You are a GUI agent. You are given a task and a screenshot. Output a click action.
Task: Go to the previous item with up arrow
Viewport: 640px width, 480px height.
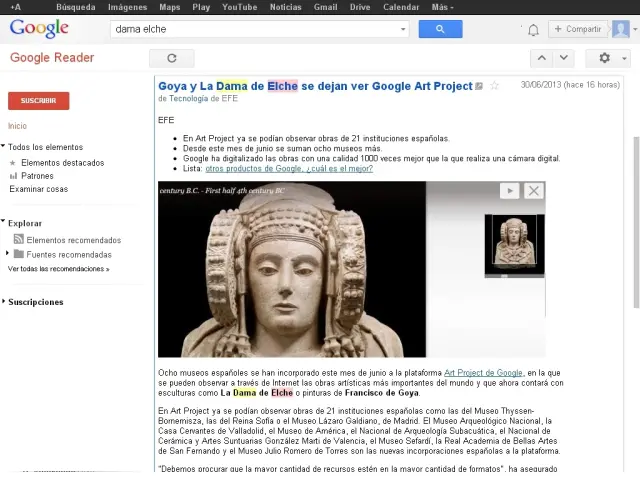pos(540,58)
